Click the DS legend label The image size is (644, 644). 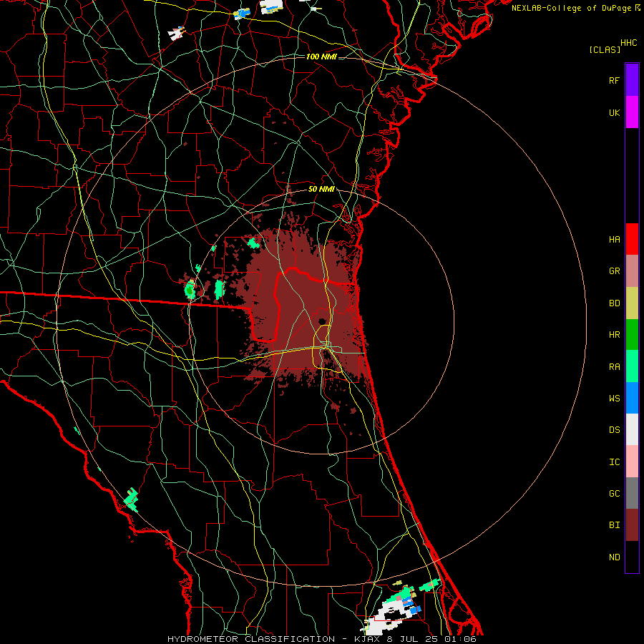[x=614, y=430]
